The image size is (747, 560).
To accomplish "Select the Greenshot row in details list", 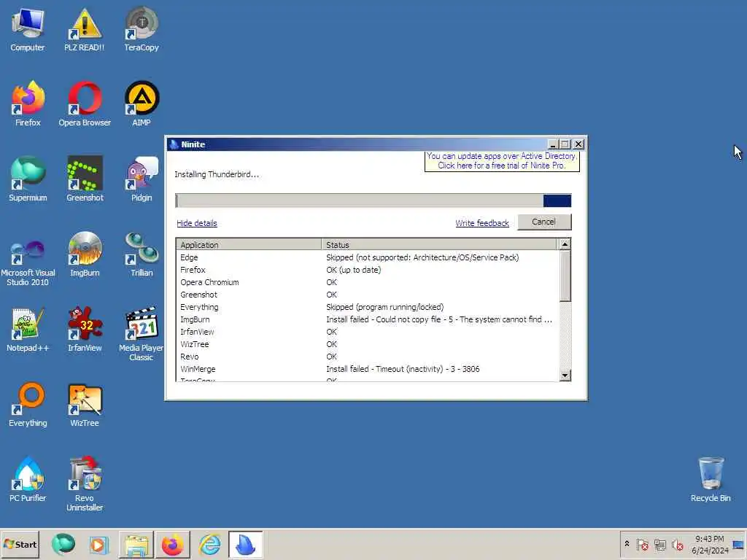I will pos(367,295).
